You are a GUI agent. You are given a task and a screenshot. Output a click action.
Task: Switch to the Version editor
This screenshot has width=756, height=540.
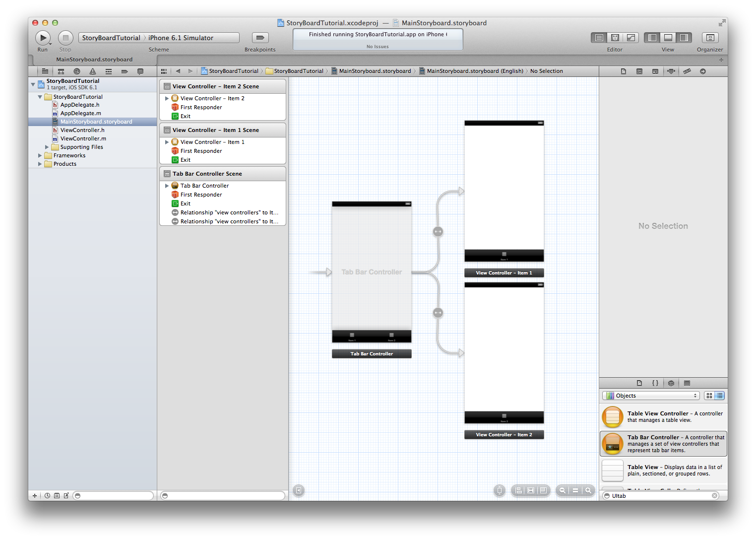[630, 38]
